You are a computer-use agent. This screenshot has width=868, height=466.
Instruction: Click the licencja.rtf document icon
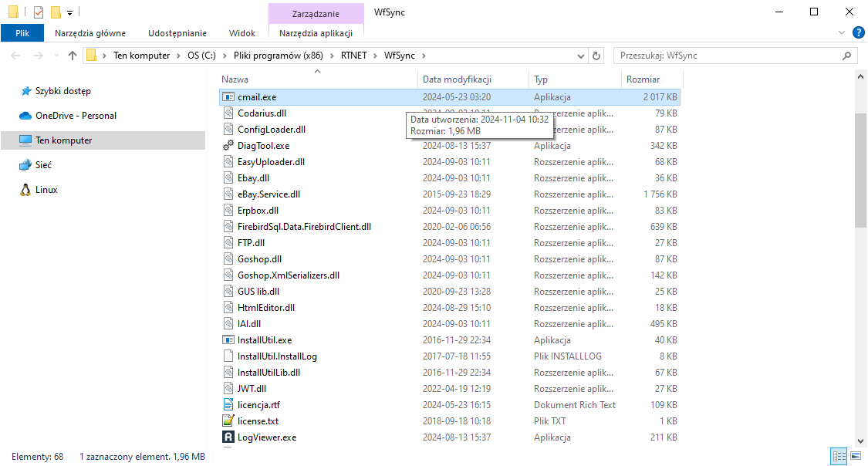(228, 404)
